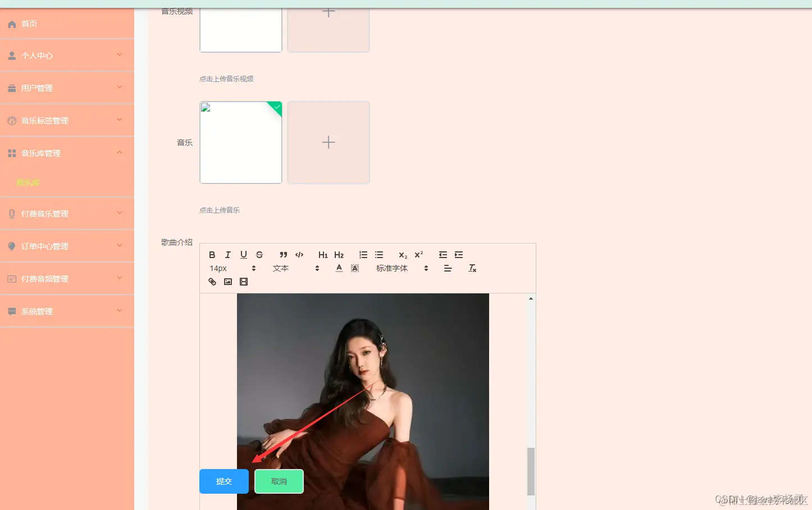Toggle strikethrough formatting

pos(259,255)
